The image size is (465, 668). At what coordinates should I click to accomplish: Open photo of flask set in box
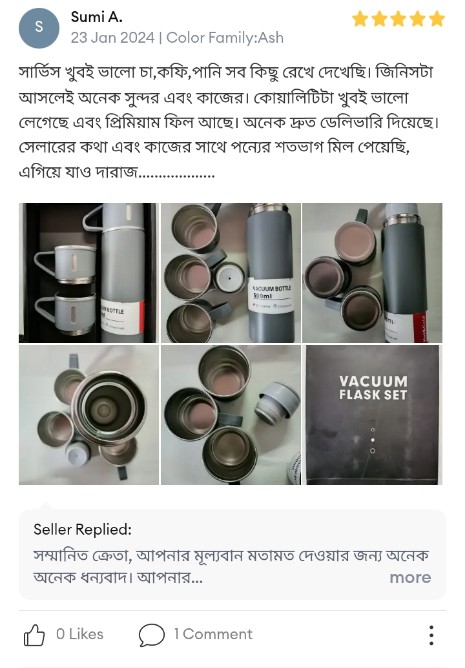88,273
